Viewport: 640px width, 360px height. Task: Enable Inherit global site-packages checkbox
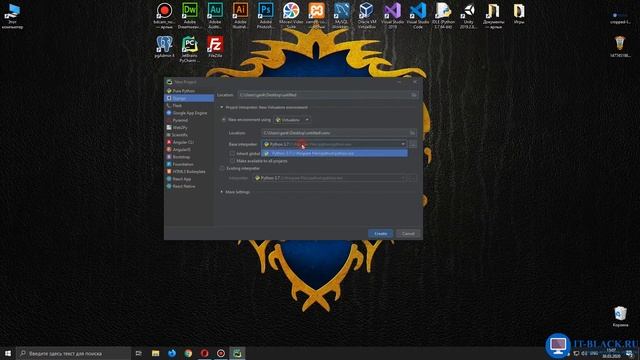(x=232, y=154)
